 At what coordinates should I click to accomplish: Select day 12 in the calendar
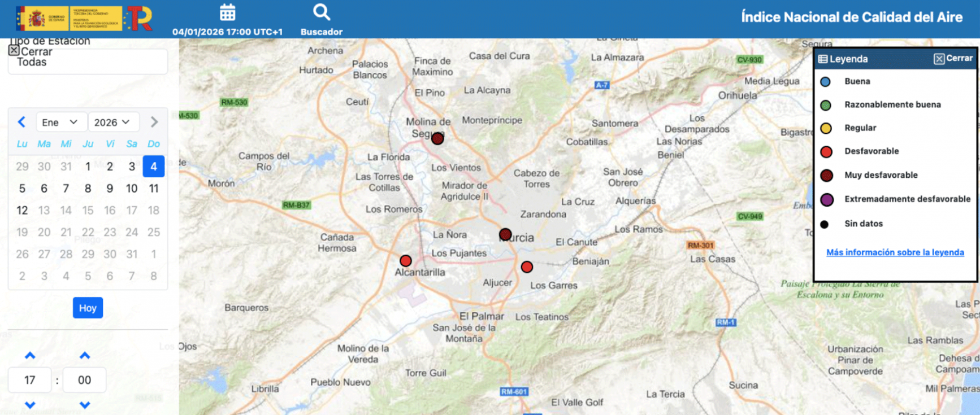(22, 211)
